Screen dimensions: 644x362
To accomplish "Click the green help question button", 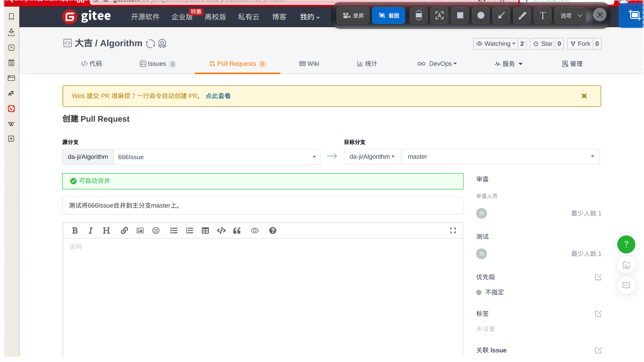I will (626, 244).
